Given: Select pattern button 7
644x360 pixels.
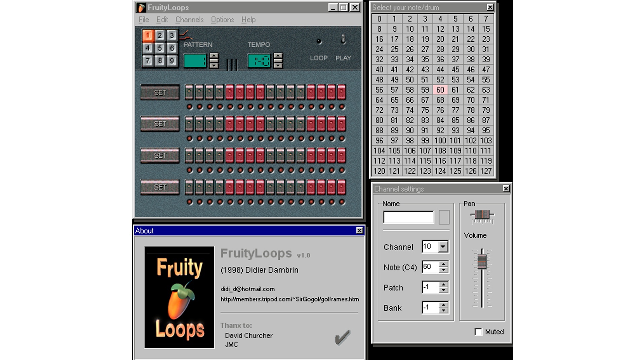Looking at the screenshot, I should [148, 61].
